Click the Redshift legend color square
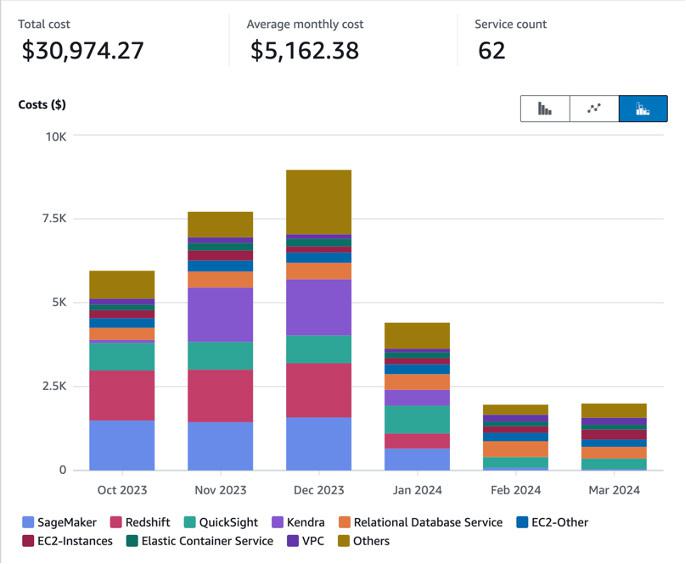686x564 pixels. (x=115, y=522)
